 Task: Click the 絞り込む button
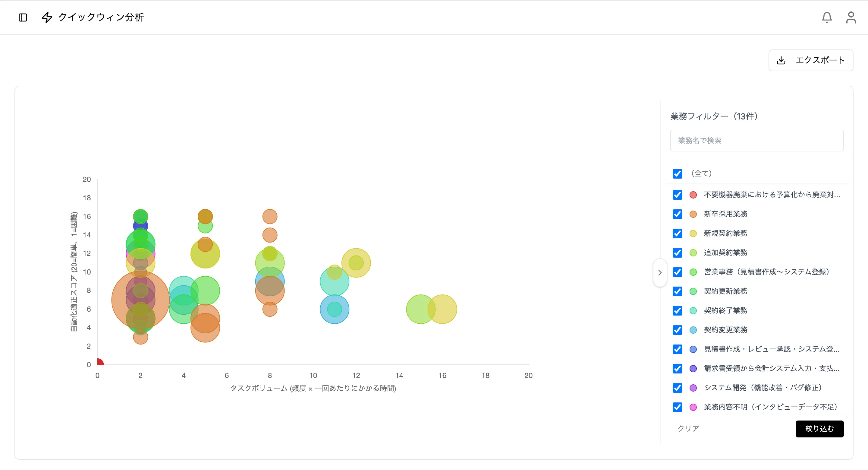819,429
